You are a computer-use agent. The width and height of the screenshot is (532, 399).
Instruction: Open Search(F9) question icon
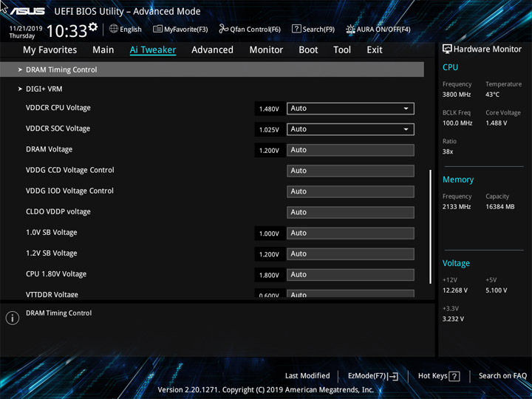click(x=296, y=29)
